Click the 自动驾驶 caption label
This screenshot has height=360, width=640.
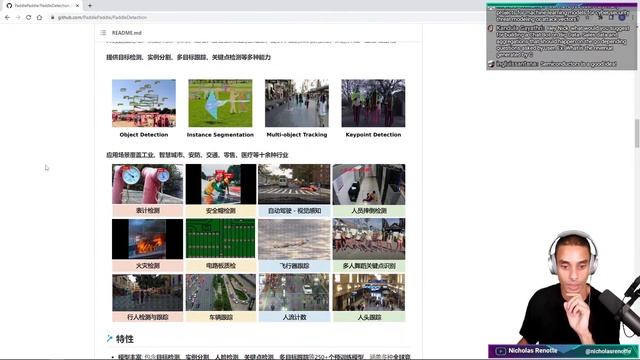(x=294, y=211)
